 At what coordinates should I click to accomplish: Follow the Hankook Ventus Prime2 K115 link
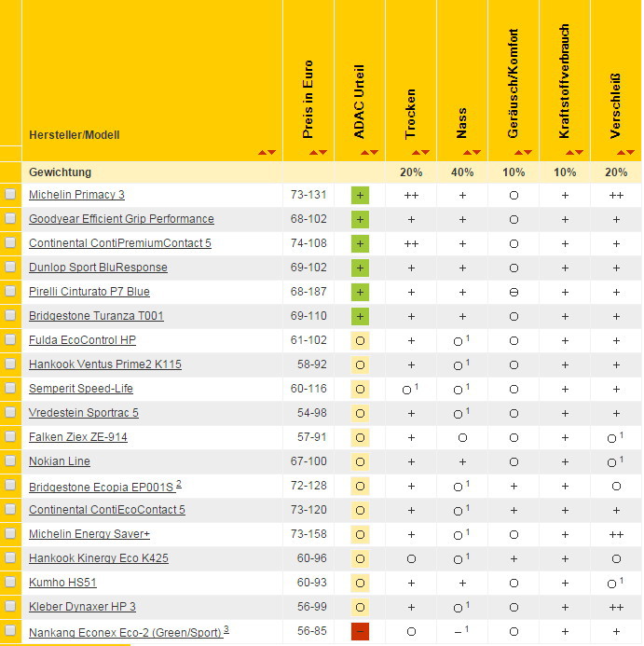pos(105,364)
